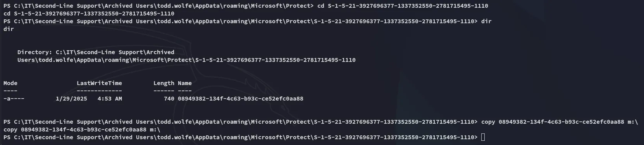Screen dimensions: 644x145
Task: Click the copy command on the prompt line
Action: point(560,122)
